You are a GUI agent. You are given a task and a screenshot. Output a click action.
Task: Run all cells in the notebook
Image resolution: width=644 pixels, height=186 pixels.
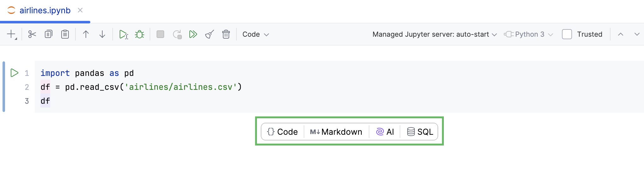pyautogui.click(x=193, y=34)
